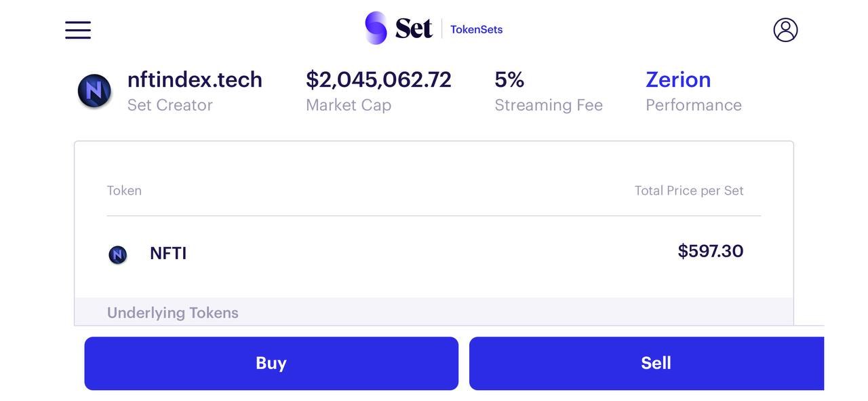The height and width of the screenshot is (401, 868).
Task: Click the Set logo swirl icon
Action: click(x=376, y=28)
